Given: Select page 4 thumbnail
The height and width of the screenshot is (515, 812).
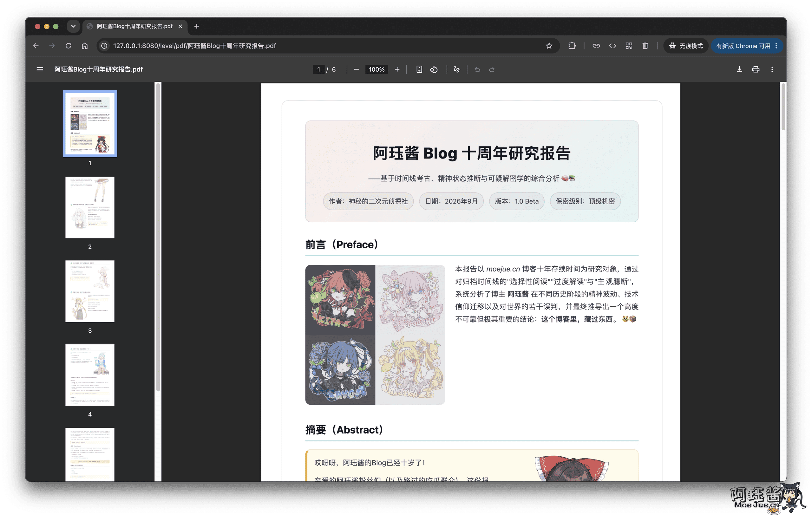Looking at the screenshot, I should (x=90, y=375).
